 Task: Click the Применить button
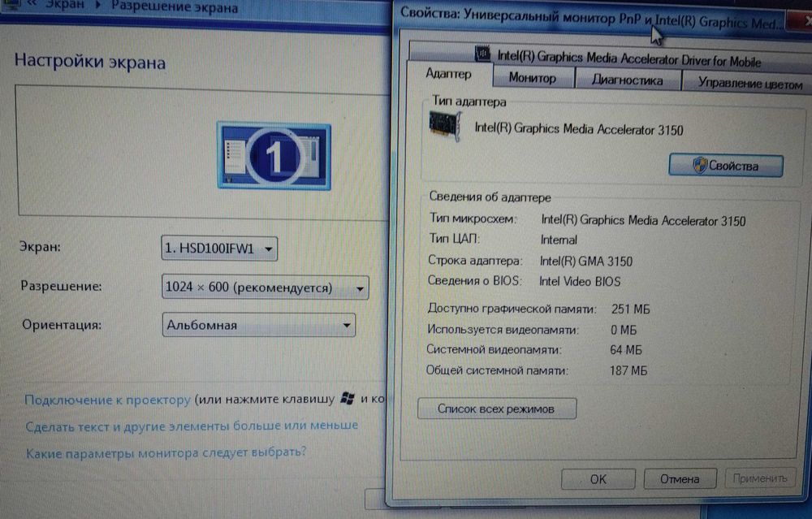click(760, 478)
